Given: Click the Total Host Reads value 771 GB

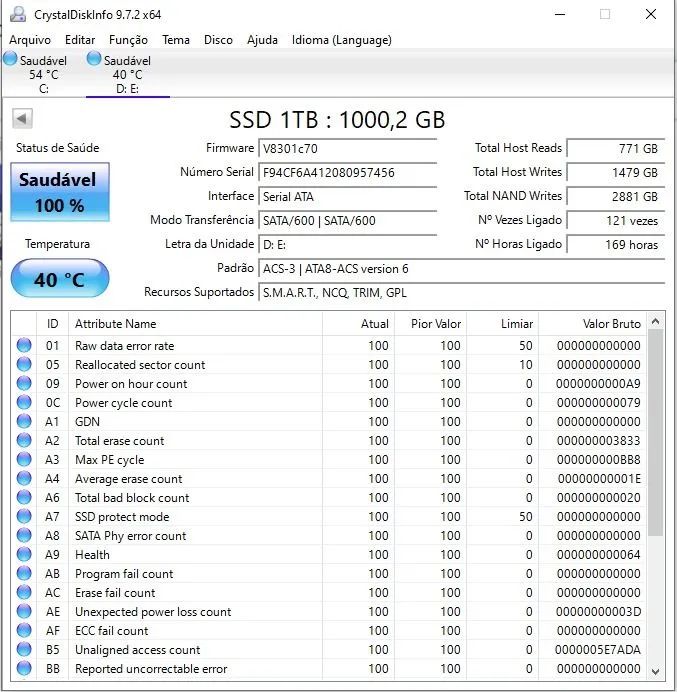Looking at the screenshot, I should pos(616,149).
